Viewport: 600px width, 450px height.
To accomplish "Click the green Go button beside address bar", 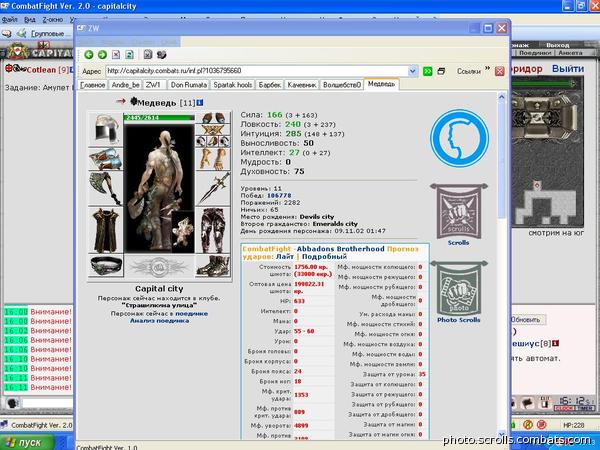I will [x=427, y=71].
